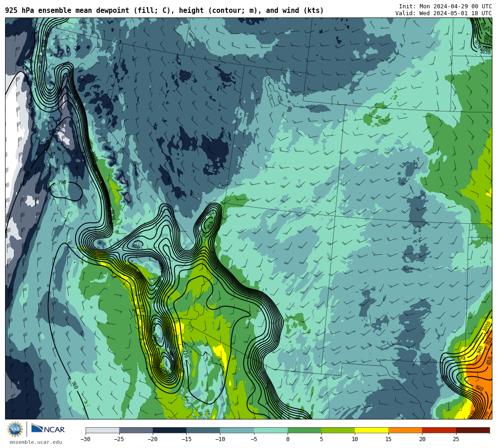Pick the -20 to -15 dark navy swatch
Screen dimensions: 497x448
169,430
